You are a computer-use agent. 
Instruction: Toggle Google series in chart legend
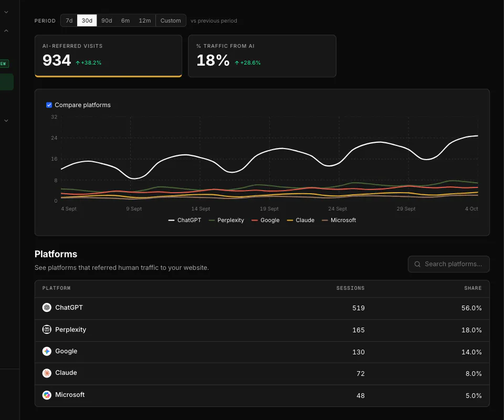click(266, 220)
